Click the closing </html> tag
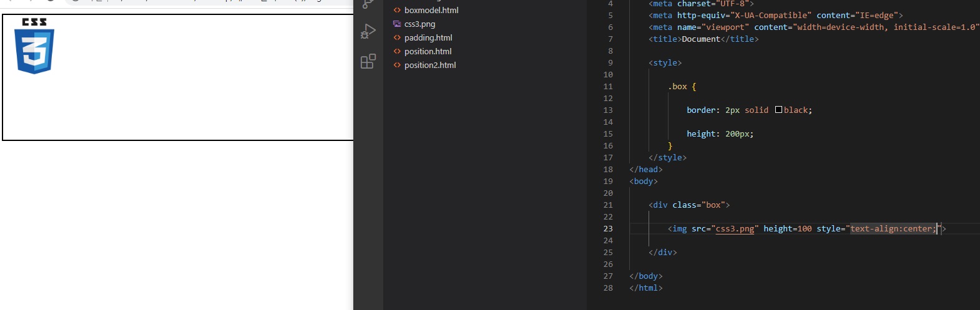The height and width of the screenshot is (310, 980). coord(646,288)
